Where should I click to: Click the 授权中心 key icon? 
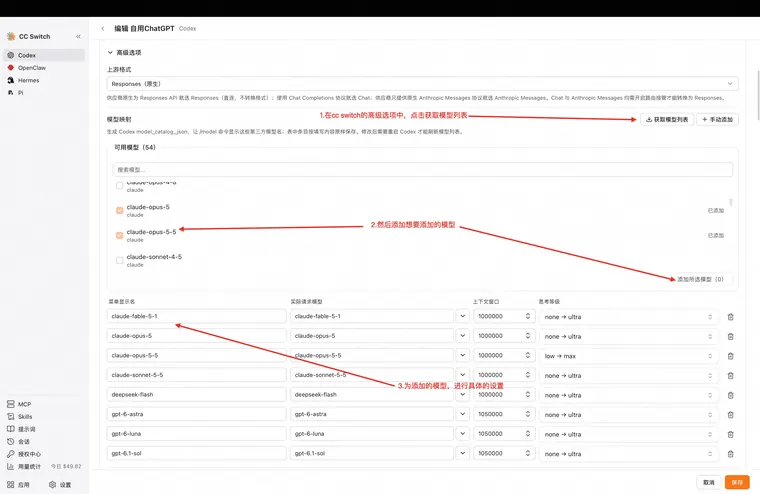(x=11, y=454)
